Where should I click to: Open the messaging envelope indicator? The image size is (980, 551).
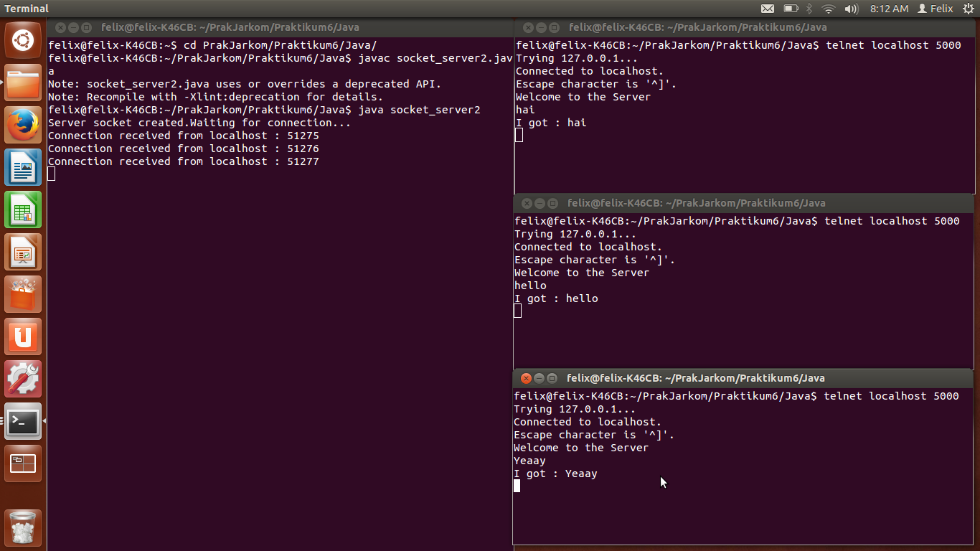[768, 9]
